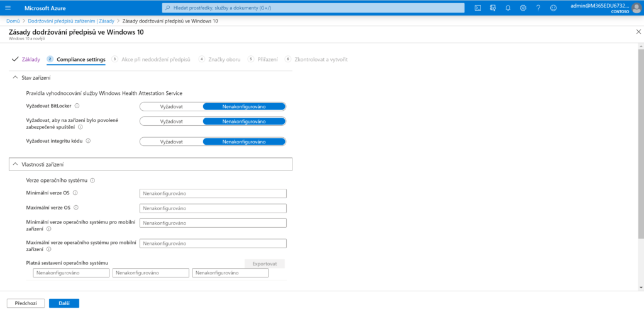Open portal settings gear icon
The image size is (644, 314).
(523, 8)
